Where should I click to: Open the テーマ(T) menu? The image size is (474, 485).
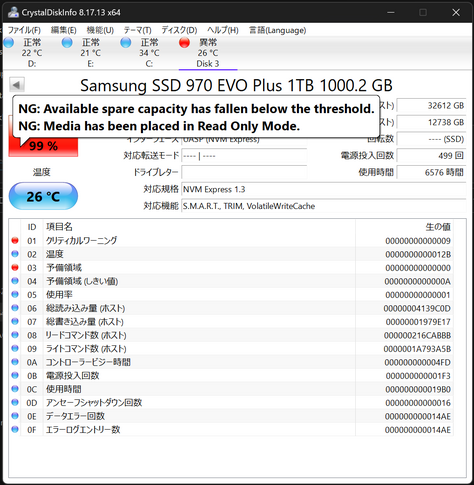(137, 30)
